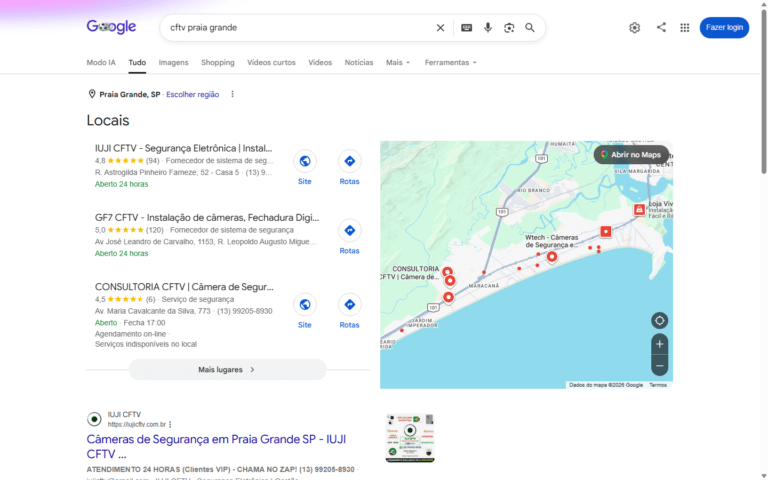Viewport: 768px width, 480px height.
Task: Open the Shopping tab
Action: 217,63
